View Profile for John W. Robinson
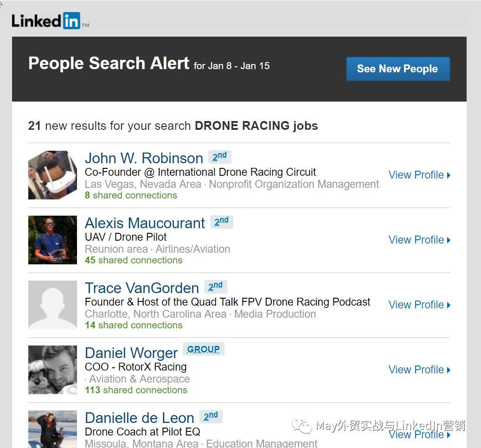The image size is (481, 448). pyautogui.click(x=419, y=175)
